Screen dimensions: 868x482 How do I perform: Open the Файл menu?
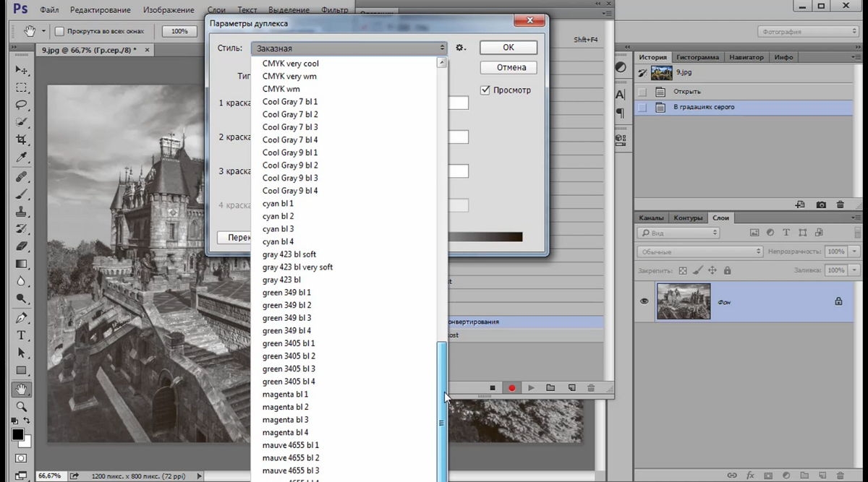coord(50,10)
